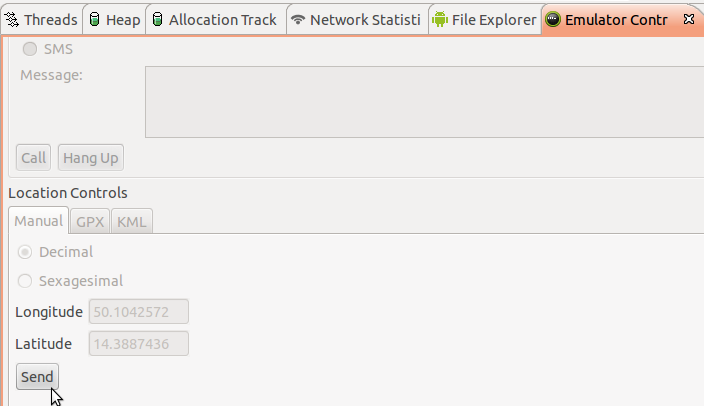The image size is (704, 406).
Task: Choose the Sexagesimal coordinate format
Action: click(x=25, y=281)
